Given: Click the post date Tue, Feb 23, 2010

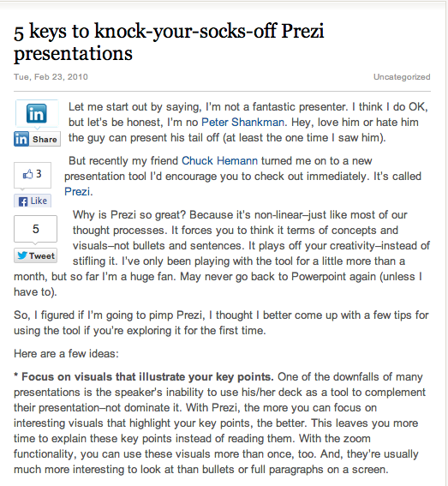Looking at the screenshot, I should pos(51,77).
